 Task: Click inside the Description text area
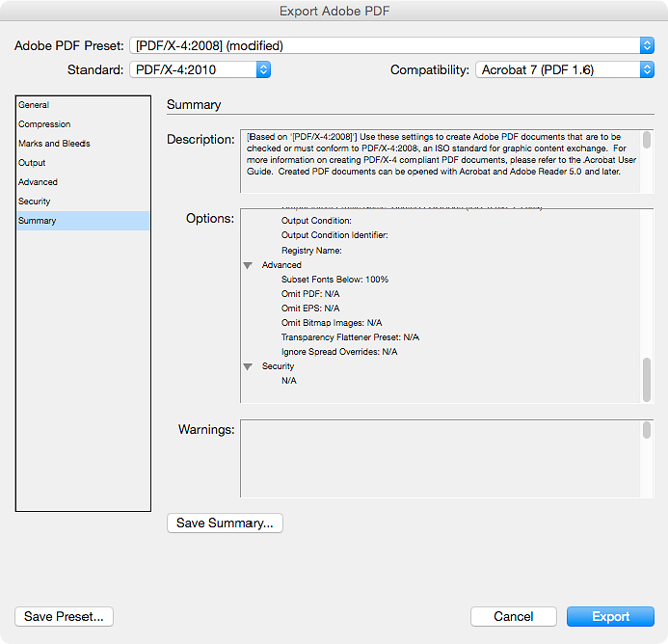(x=441, y=161)
